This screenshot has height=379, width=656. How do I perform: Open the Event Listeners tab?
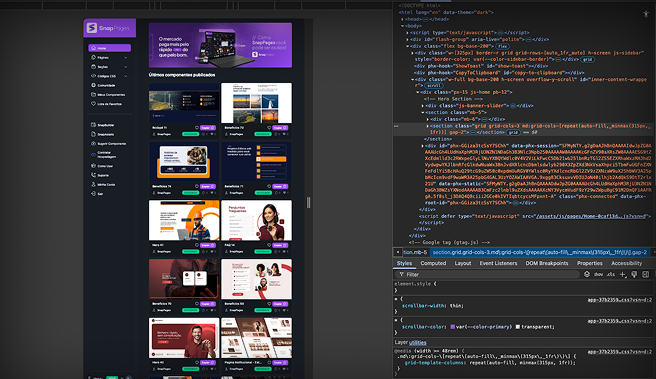tap(498, 263)
